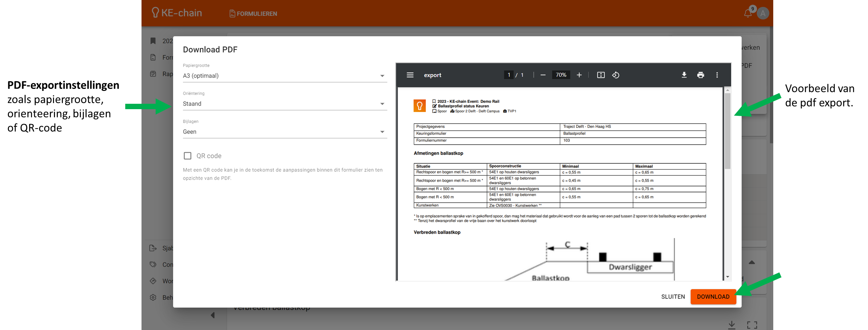868x330 pixels.
Task: Click the fit to page icon
Action: tap(601, 75)
